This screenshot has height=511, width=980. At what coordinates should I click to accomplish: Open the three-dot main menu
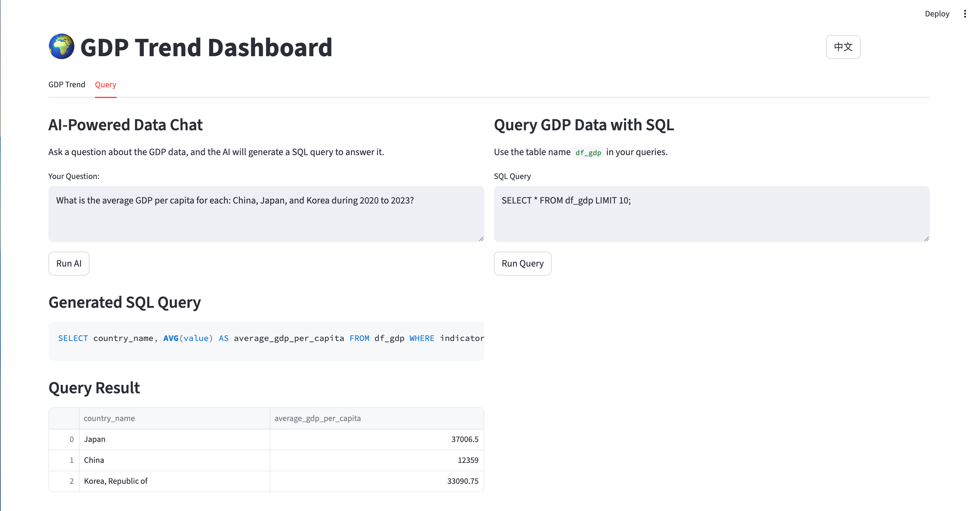pyautogui.click(x=965, y=14)
